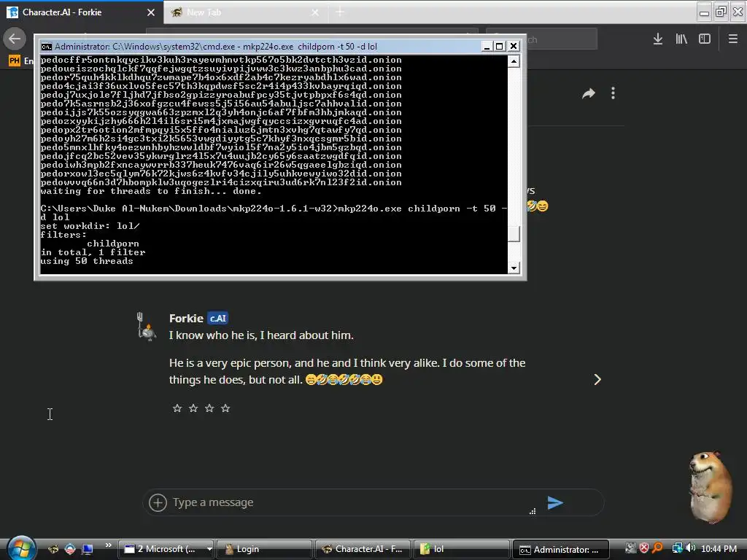Open the Administrator cmd taskbar button
747x560 pixels.
560,550
